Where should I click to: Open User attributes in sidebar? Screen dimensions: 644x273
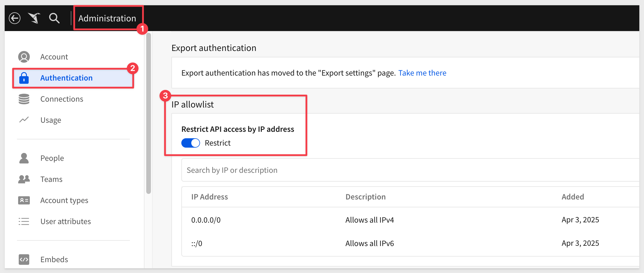click(66, 221)
